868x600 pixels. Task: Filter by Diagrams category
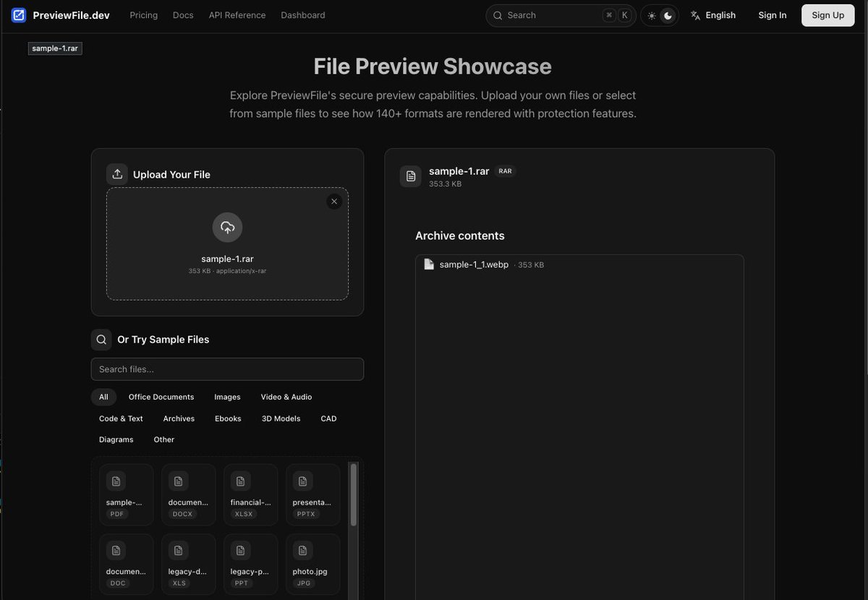pyautogui.click(x=116, y=440)
